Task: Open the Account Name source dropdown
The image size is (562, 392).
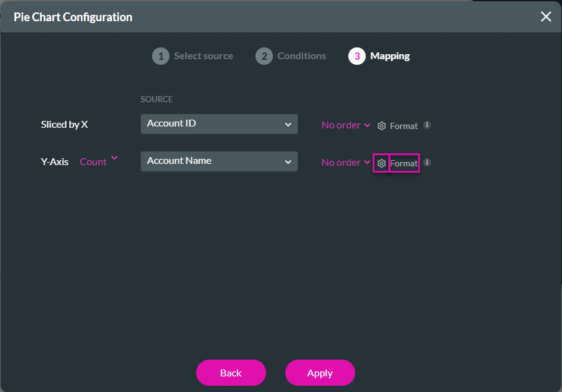Action: point(219,161)
